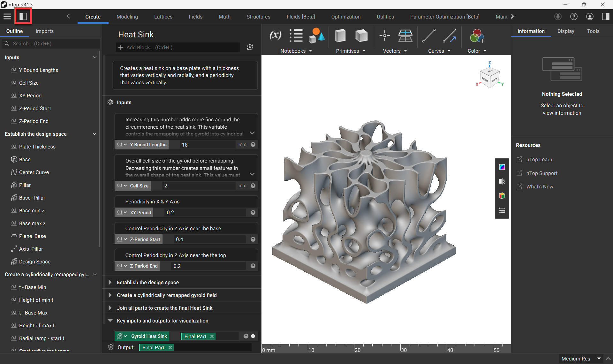Viewport: 613px width, 364px height.
Task: Open the Variables (x) notebook icon
Action: click(275, 35)
